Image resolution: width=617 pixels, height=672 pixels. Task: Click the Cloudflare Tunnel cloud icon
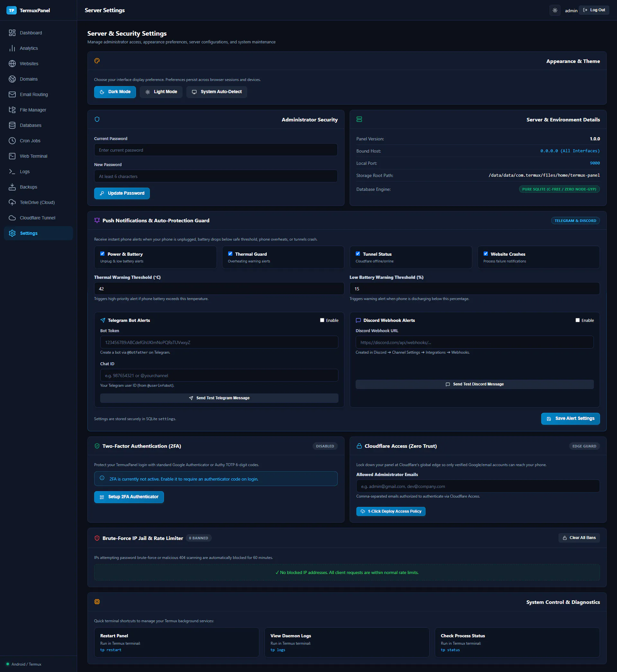[12, 217]
